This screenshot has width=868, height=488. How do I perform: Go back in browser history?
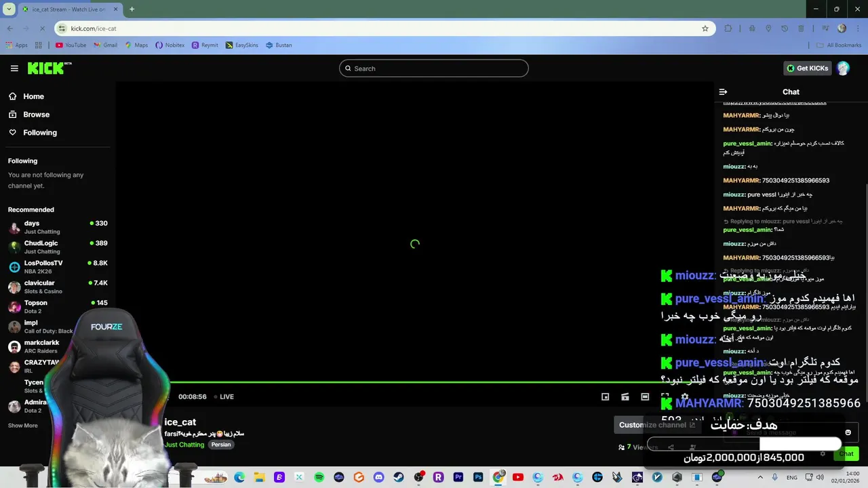click(x=9, y=28)
